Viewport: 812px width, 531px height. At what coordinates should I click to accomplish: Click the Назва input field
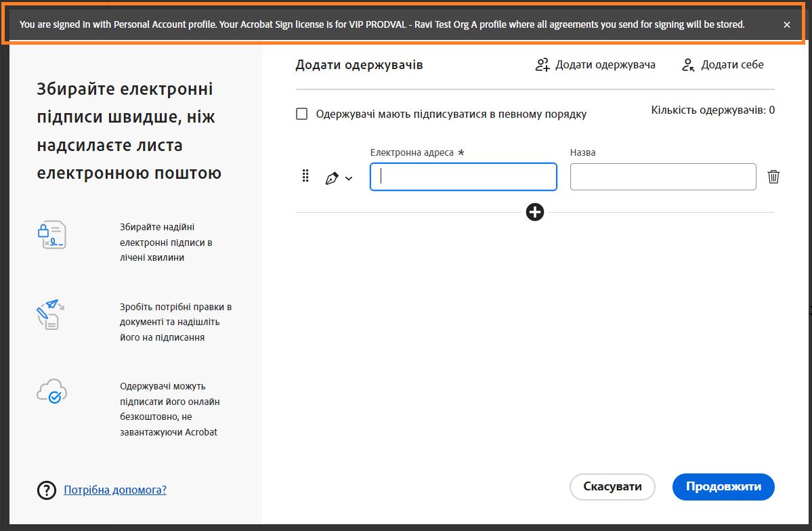663,177
